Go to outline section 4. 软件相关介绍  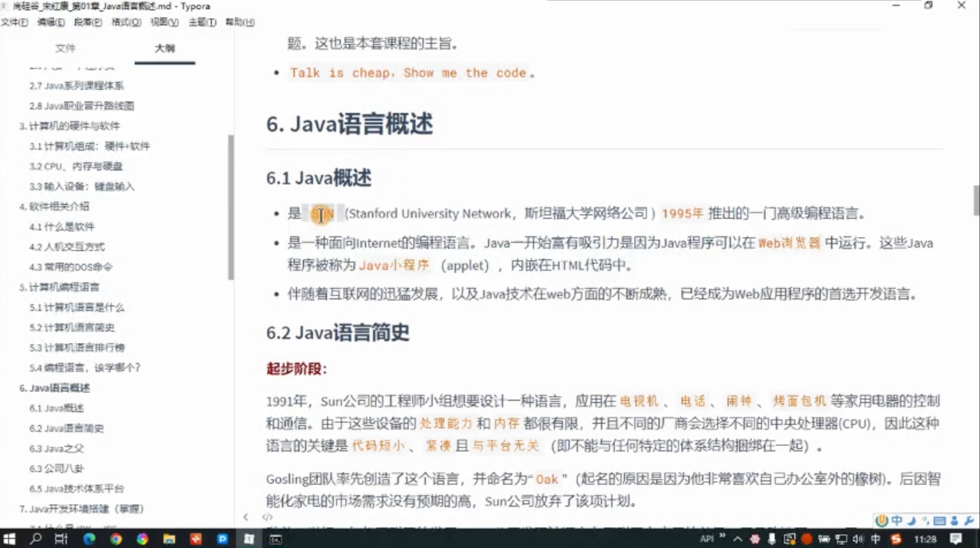[54, 206]
